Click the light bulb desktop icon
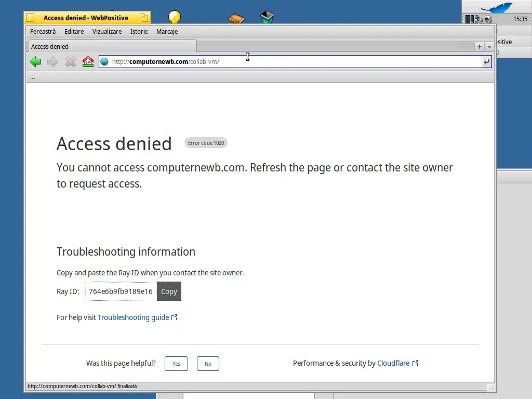532x399 pixels. [x=175, y=17]
